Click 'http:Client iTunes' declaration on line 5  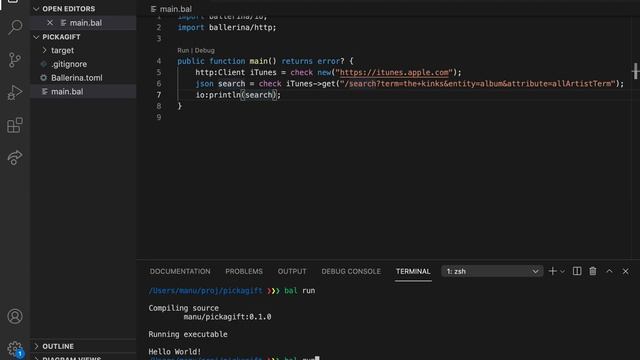(236, 72)
